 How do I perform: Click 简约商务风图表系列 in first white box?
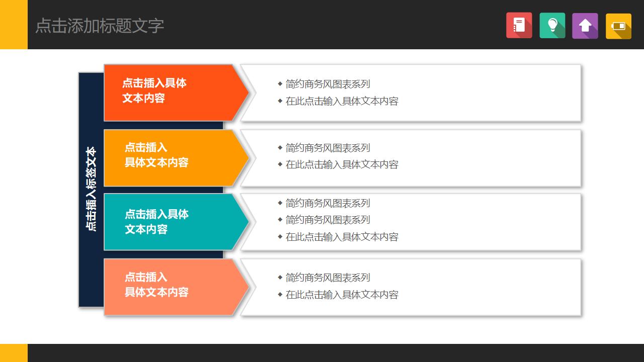click(328, 84)
